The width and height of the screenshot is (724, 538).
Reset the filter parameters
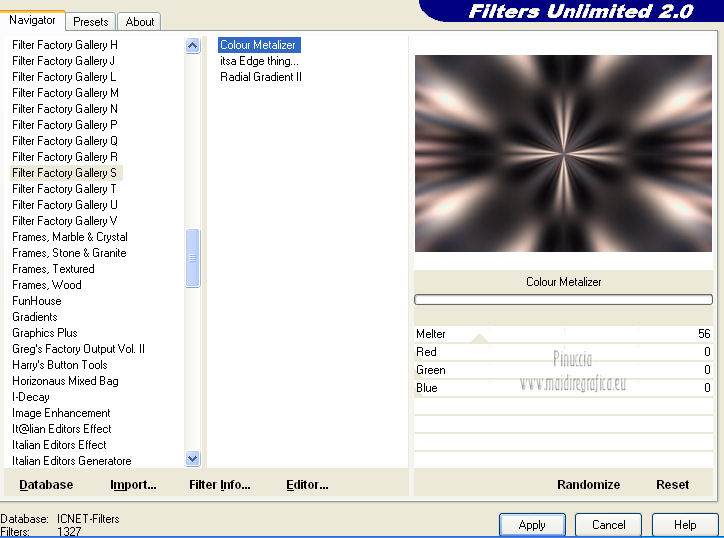pyautogui.click(x=672, y=484)
